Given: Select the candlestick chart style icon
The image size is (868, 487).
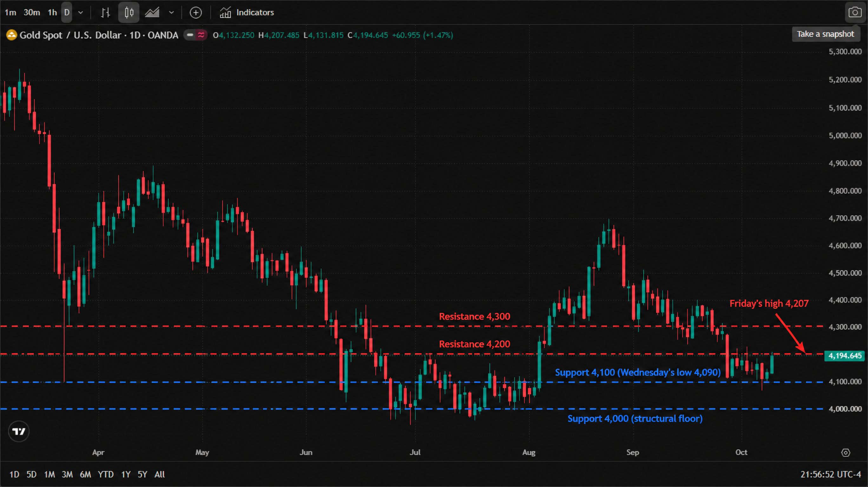Looking at the screenshot, I should (129, 12).
